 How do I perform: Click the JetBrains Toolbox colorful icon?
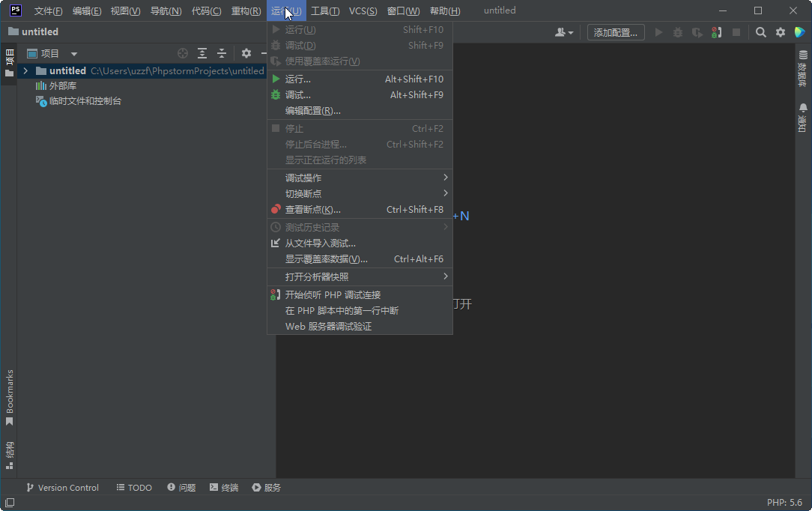(799, 33)
